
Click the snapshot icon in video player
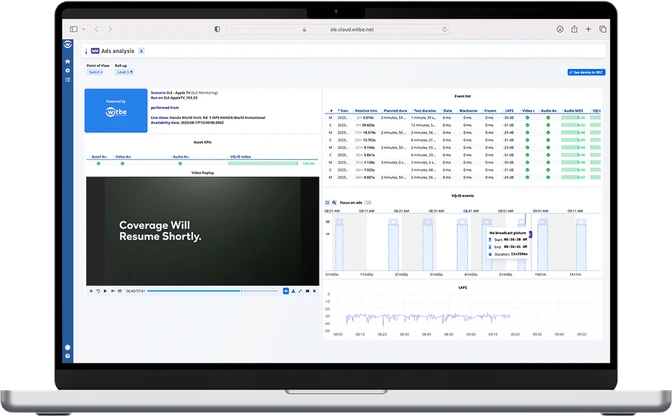pyautogui.click(x=120, y=291)
